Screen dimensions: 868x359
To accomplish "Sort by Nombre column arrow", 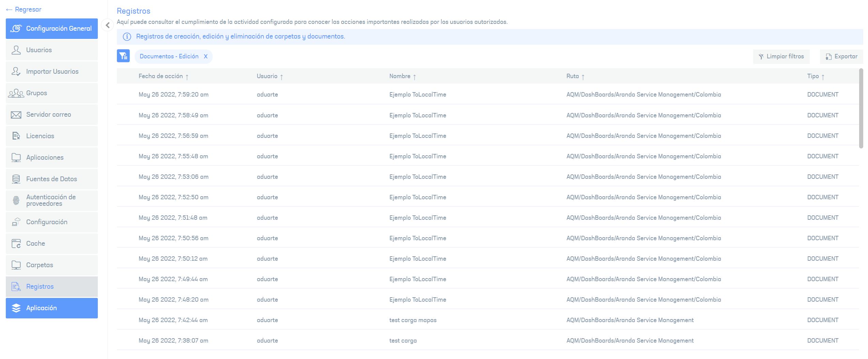I will pyautogui.click(x=414, y=77).
